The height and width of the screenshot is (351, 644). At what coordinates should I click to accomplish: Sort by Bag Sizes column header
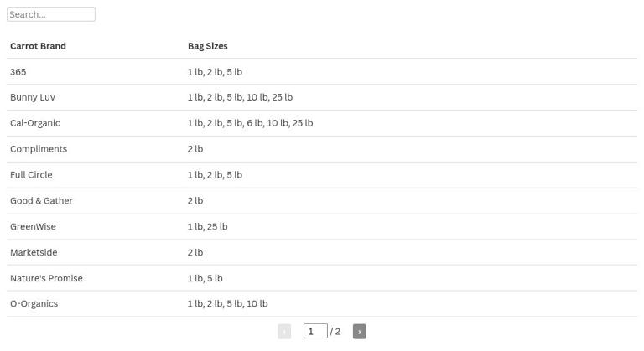click(x=208, y=46)
